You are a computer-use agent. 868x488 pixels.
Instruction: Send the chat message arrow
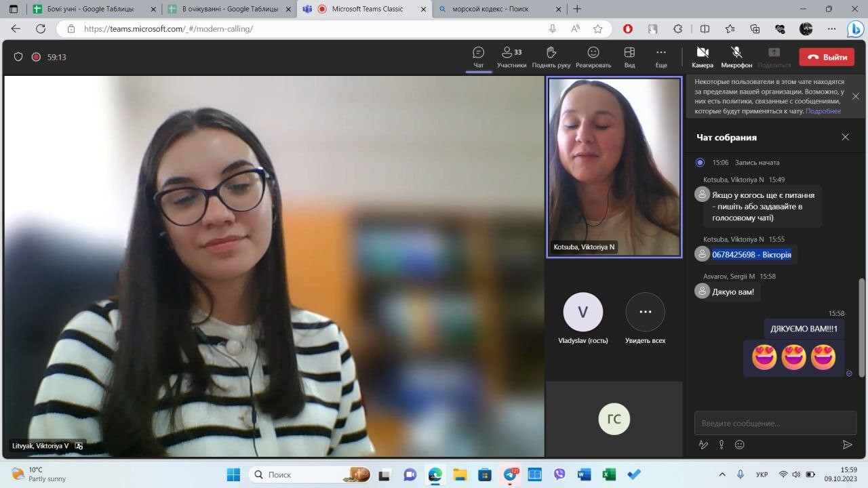click(x=847, y=445)
